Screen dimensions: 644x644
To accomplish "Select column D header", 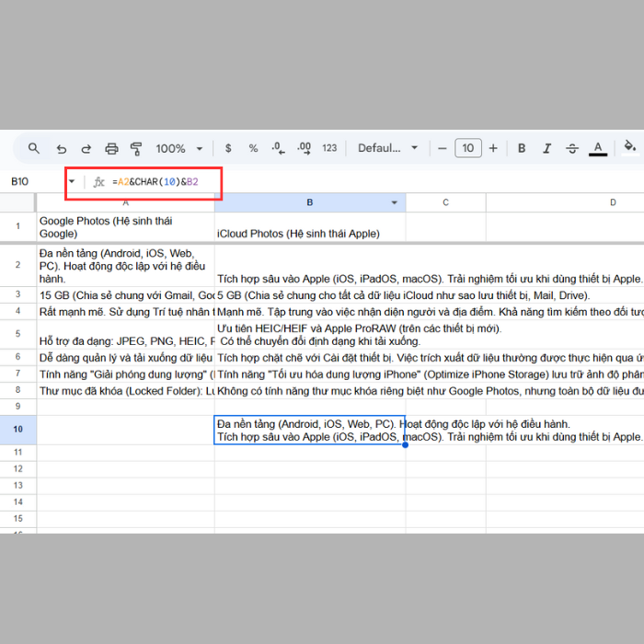I will [565, 202].
